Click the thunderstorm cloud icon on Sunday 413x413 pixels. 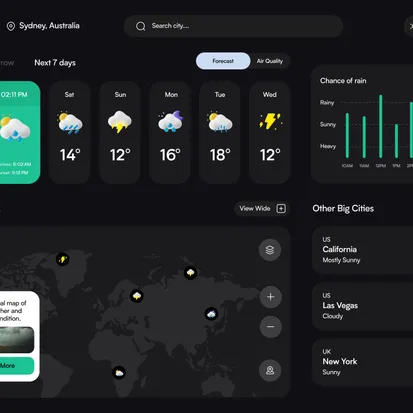click(x=120, y=122)
